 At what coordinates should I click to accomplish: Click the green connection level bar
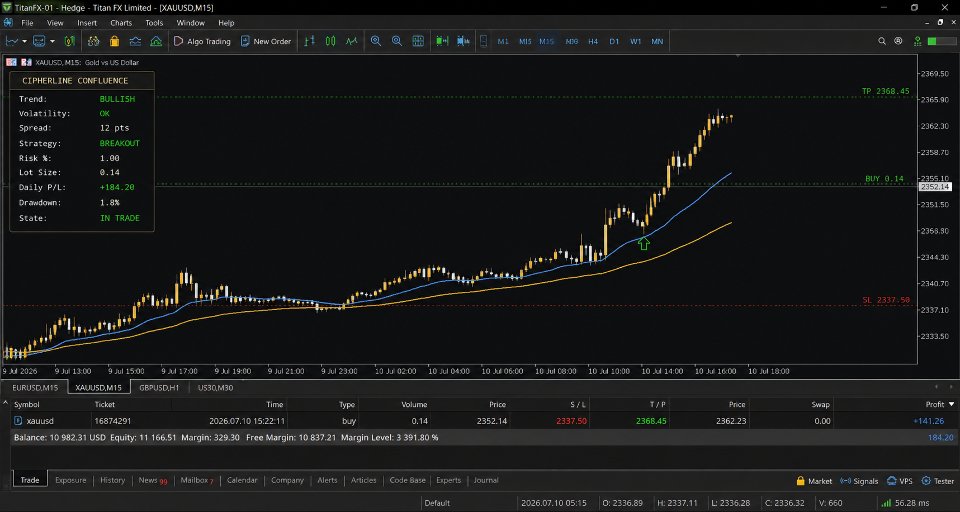pyautogui.click(x=940, y=41)
